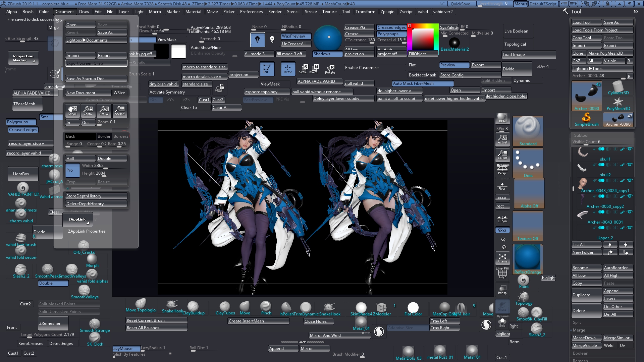Select the Pinch brush

pyautogui.click(x=266, y=308)
